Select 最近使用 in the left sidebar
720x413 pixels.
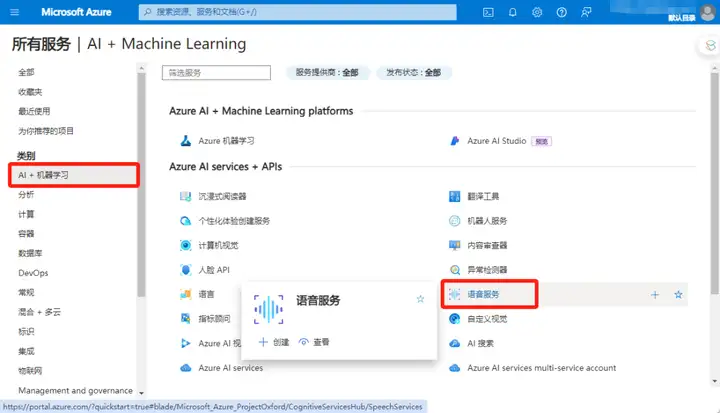tap(34, 111)
